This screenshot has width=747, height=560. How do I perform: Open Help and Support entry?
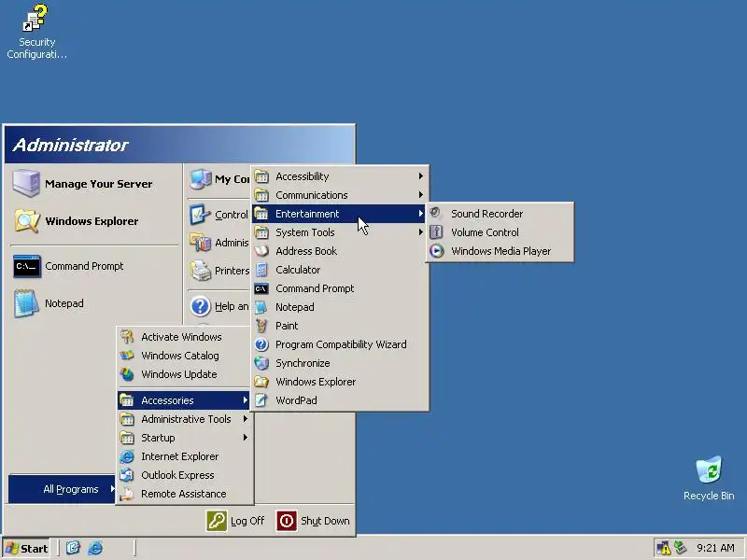click(218, 306)
